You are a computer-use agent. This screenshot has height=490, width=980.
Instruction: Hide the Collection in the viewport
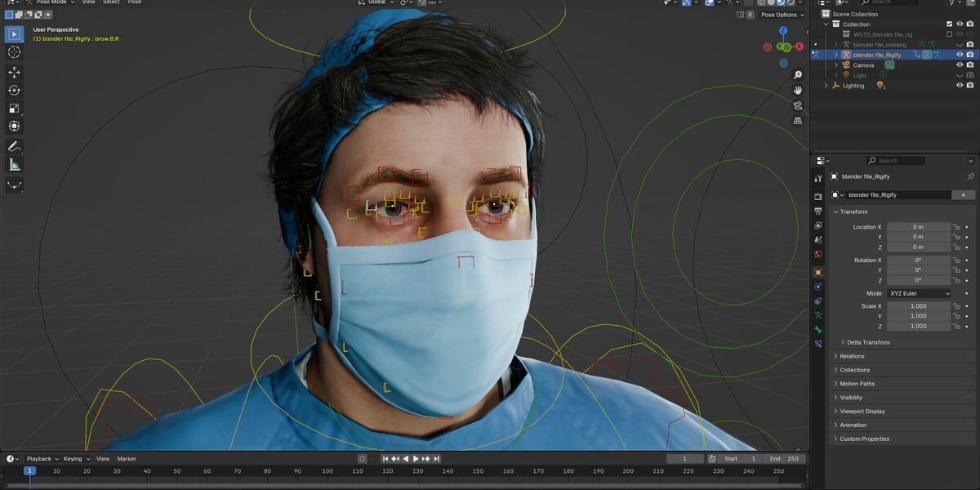pyautogui.click(x=960, y=24)
